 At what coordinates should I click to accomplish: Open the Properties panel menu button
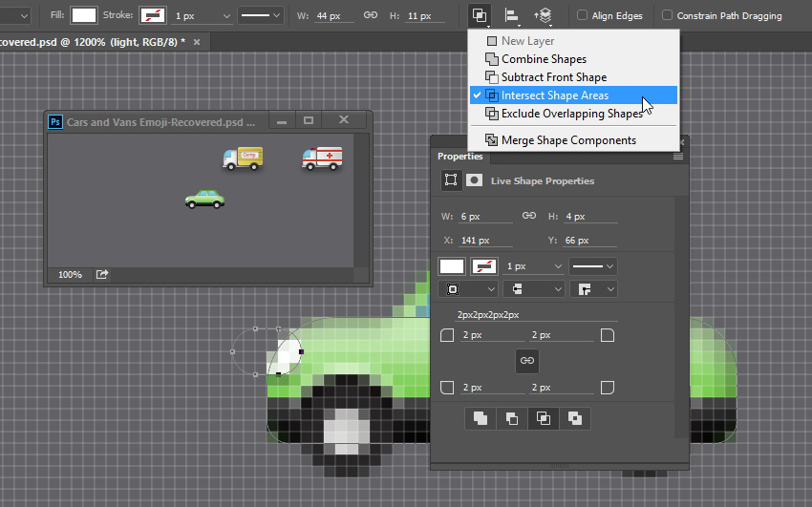(x=678, y=157)
